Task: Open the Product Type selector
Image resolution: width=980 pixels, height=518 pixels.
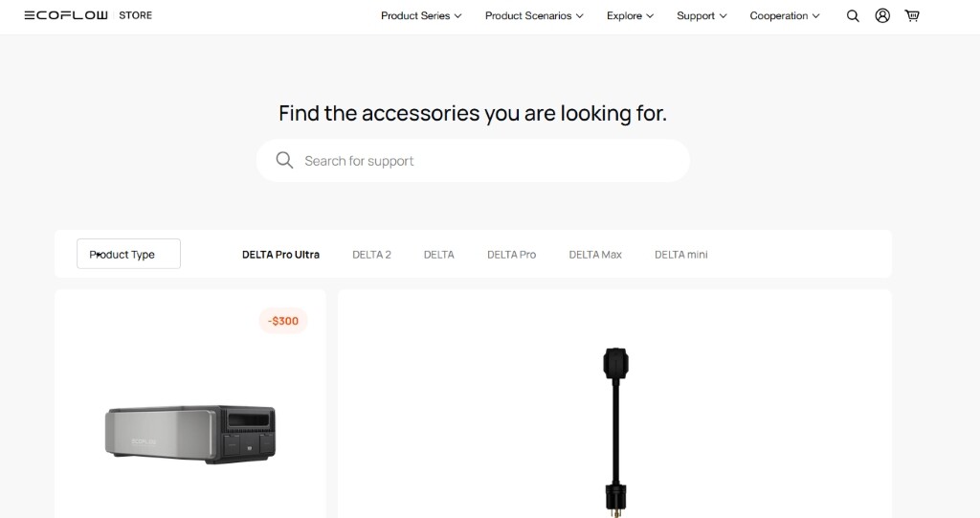Action: (129, 254)
